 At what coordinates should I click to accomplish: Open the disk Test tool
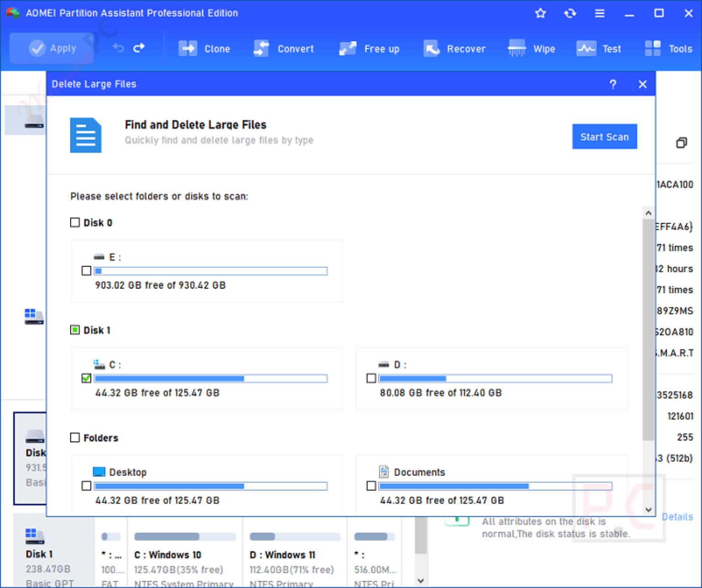pyautogui.click(x=599, y=48)
